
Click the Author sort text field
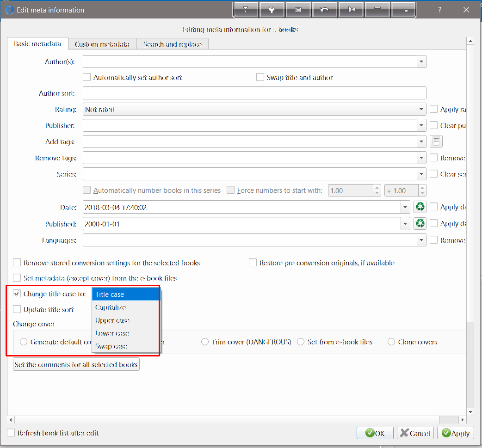coord(254,93)
